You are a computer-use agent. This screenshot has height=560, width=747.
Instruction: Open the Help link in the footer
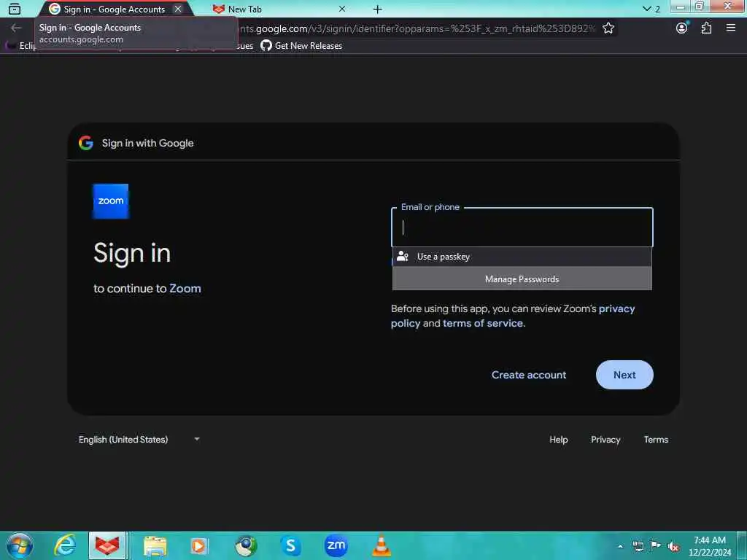point(558,440)
